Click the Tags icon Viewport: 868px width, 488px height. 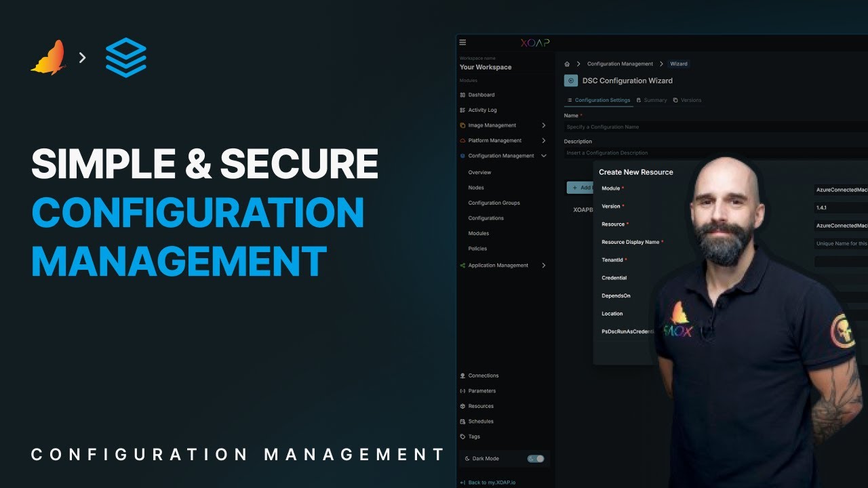coord(462,436)
